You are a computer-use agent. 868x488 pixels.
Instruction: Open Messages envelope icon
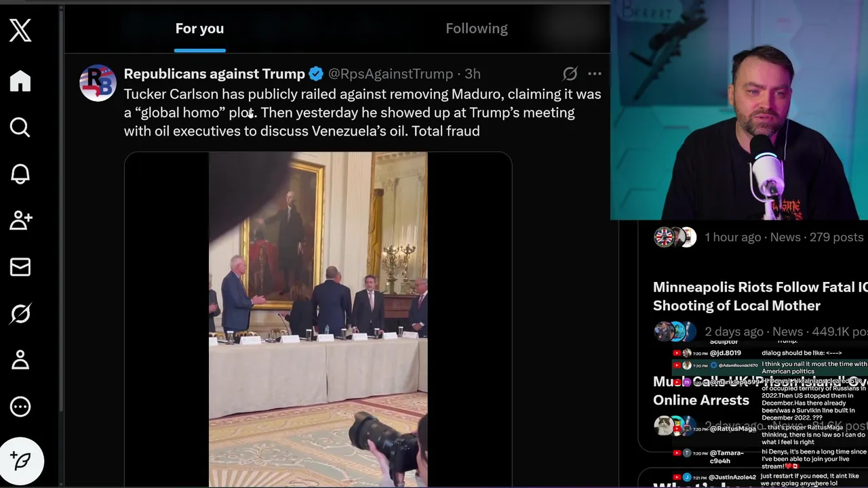pos(20,267)
